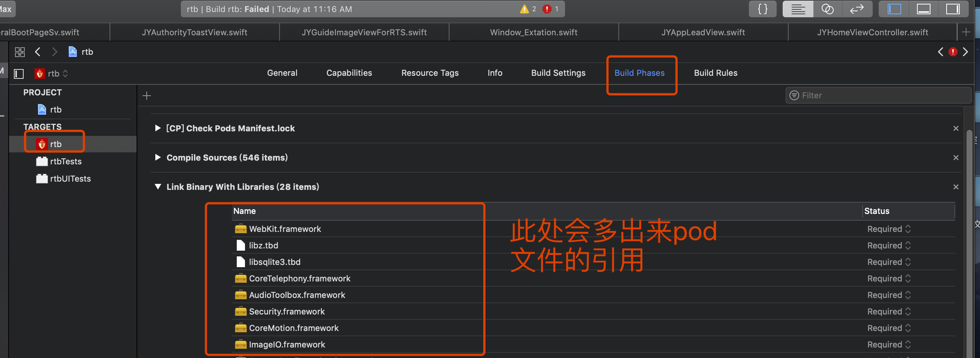The image size is (980, 358).
Task: Click the rtb project file icon in jump bar
Action: 72,52
